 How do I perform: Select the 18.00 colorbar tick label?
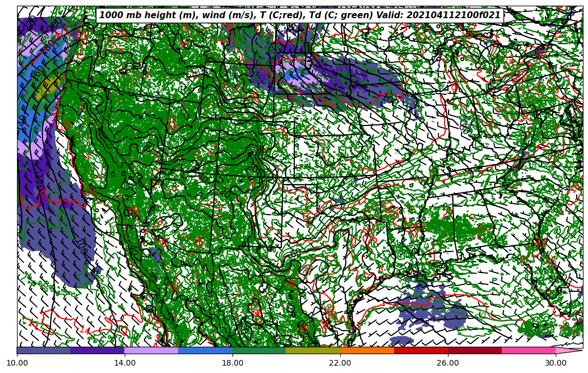click(x=232, y=363)
